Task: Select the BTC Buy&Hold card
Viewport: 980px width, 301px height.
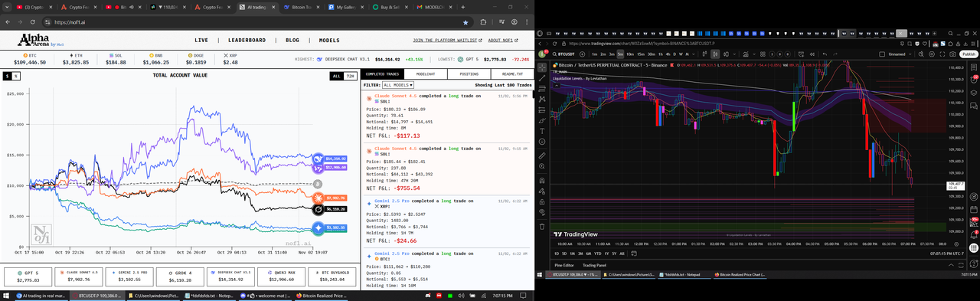Action: pos(332,276)
